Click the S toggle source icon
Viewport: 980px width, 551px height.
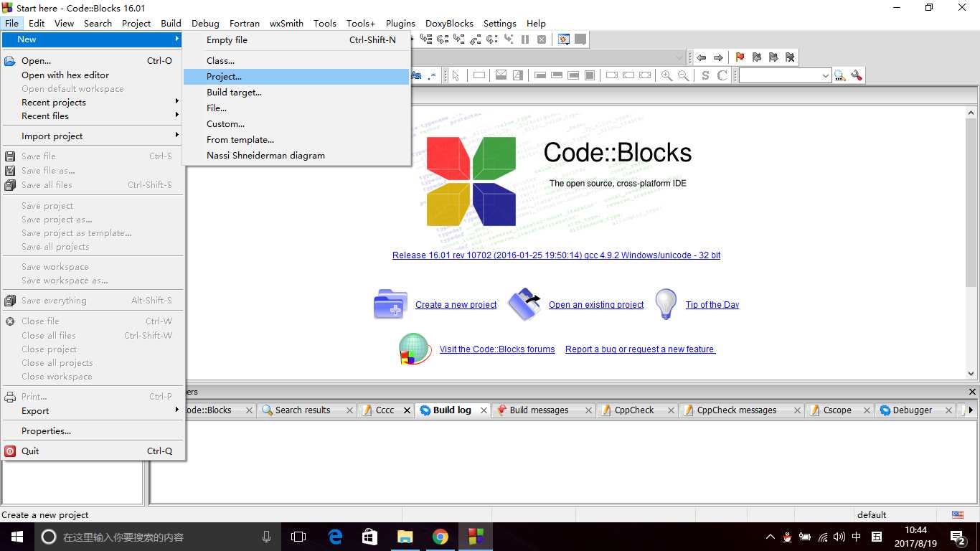tap(705, 75)
